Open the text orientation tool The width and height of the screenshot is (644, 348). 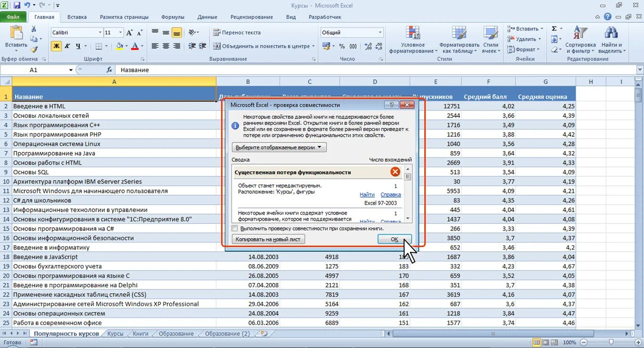click(193, 33)
